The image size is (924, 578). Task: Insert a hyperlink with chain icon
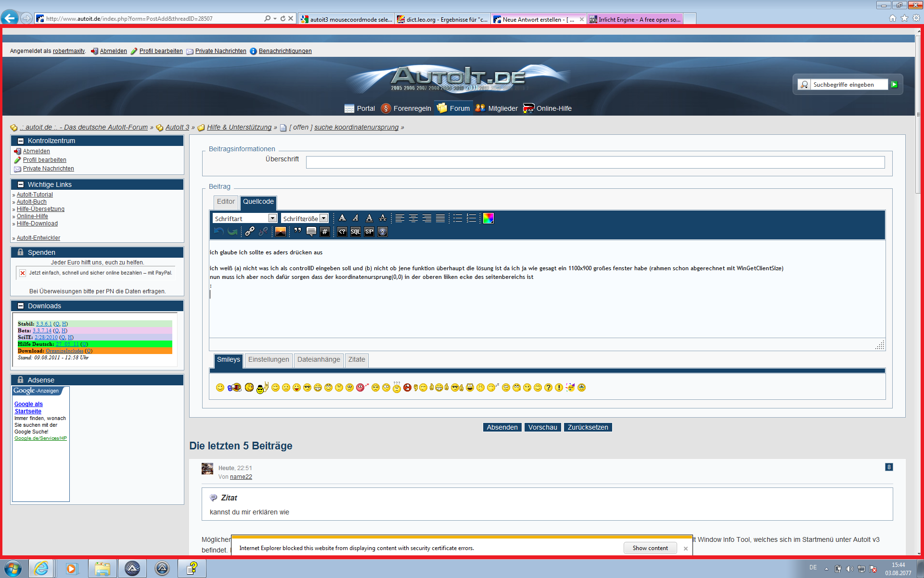tap(250, 232)
